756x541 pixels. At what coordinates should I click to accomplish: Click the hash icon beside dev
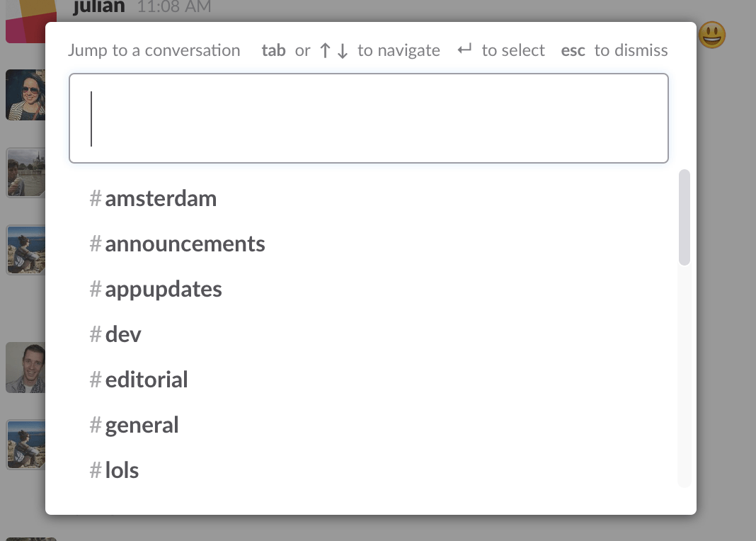pos(95,334)
